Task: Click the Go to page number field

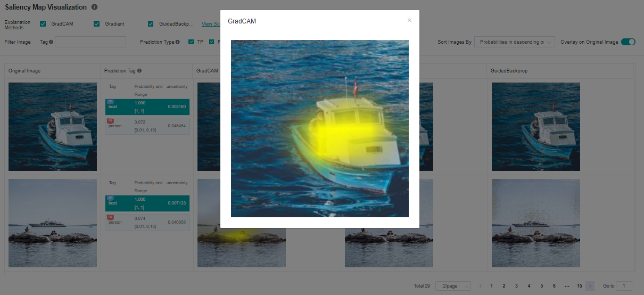Action: (624, 286)
